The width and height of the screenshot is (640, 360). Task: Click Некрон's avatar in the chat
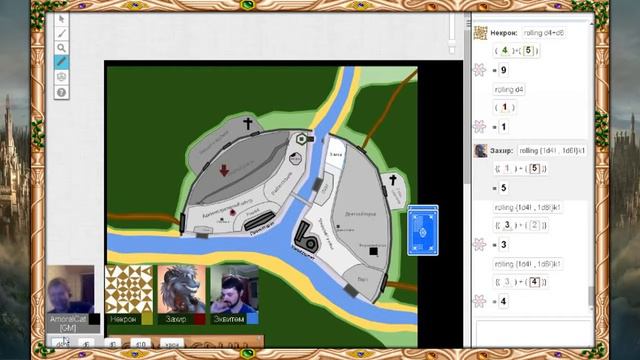tap(480, 33)
